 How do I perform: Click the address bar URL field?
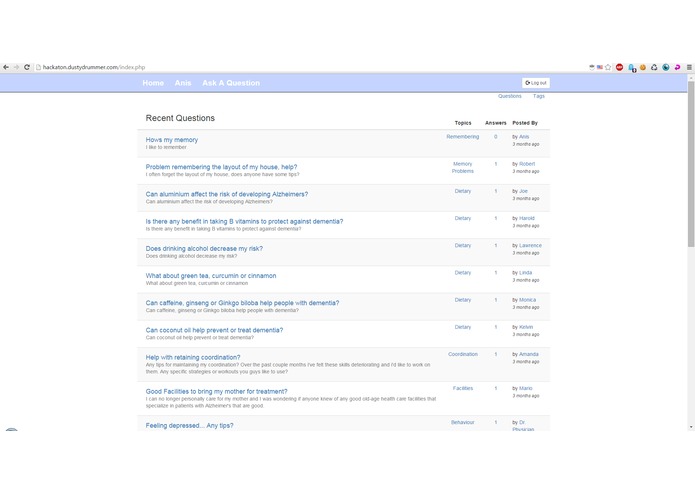pyautogui.click(x=310, y=67)
